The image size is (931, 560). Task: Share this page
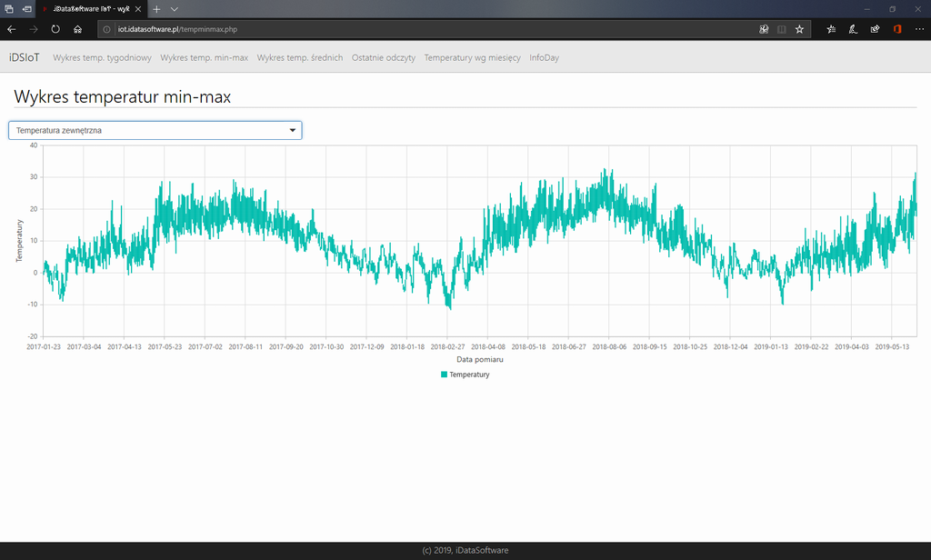(x=875, y=29)
